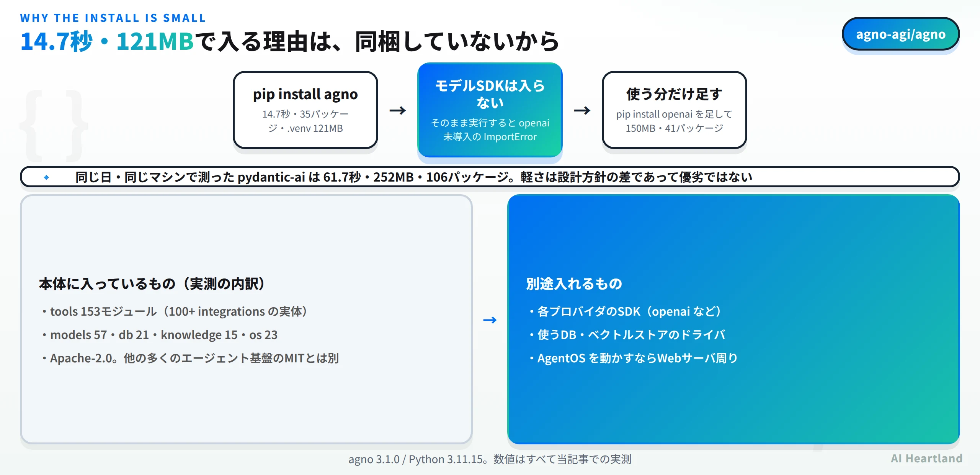Click the 'openai 未導入の ImportError' description

click(x=490, y=129)
